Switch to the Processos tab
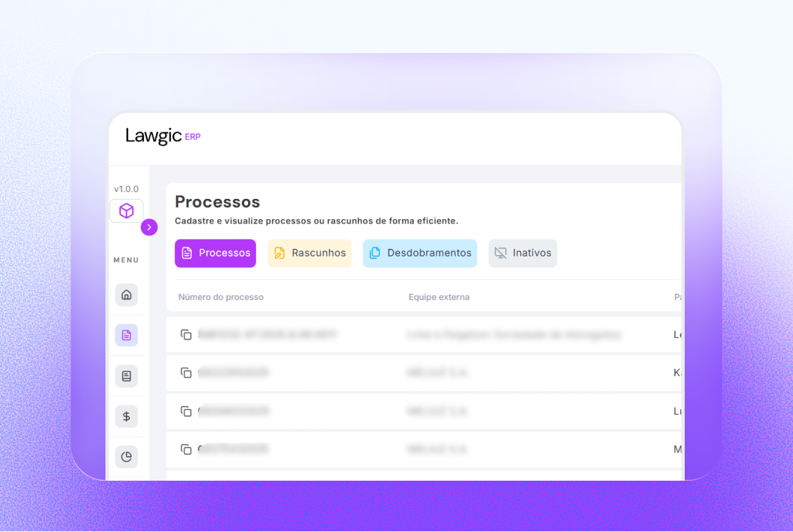 point(215,253)
